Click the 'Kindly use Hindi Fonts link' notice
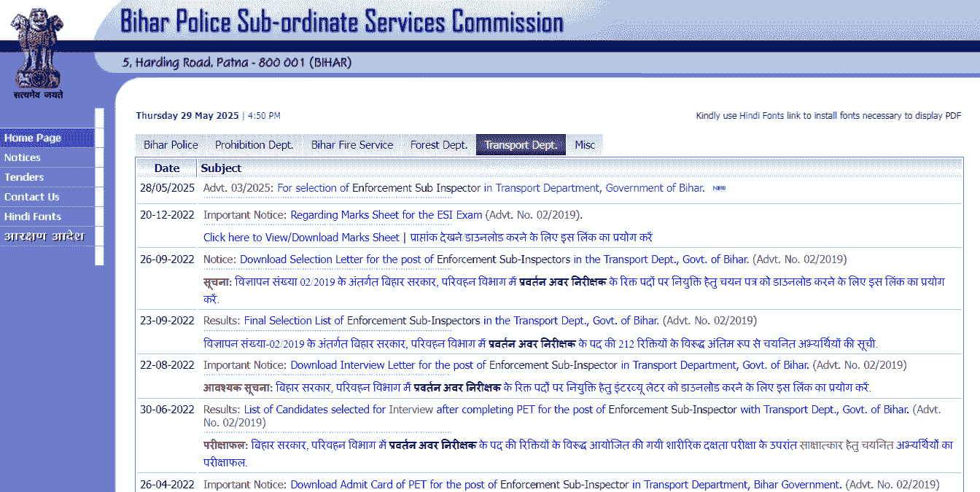The image size is (980, 492). point(828,116)
